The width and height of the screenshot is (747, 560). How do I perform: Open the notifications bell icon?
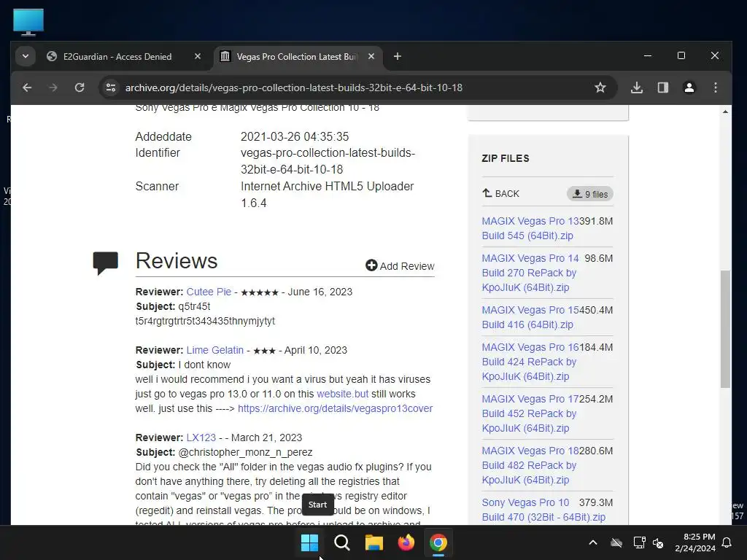727,542
